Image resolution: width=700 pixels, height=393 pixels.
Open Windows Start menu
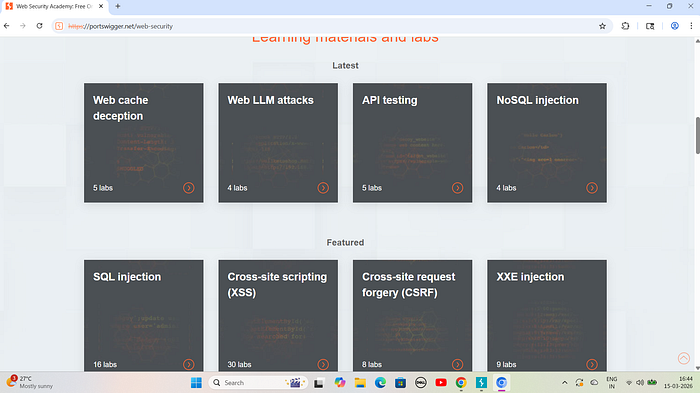pos(196,383)
